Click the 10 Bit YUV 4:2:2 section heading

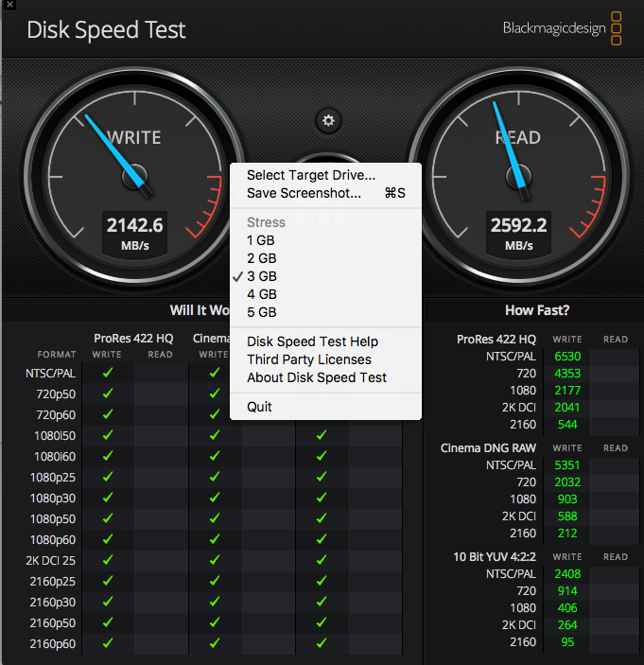pos(495,557)
